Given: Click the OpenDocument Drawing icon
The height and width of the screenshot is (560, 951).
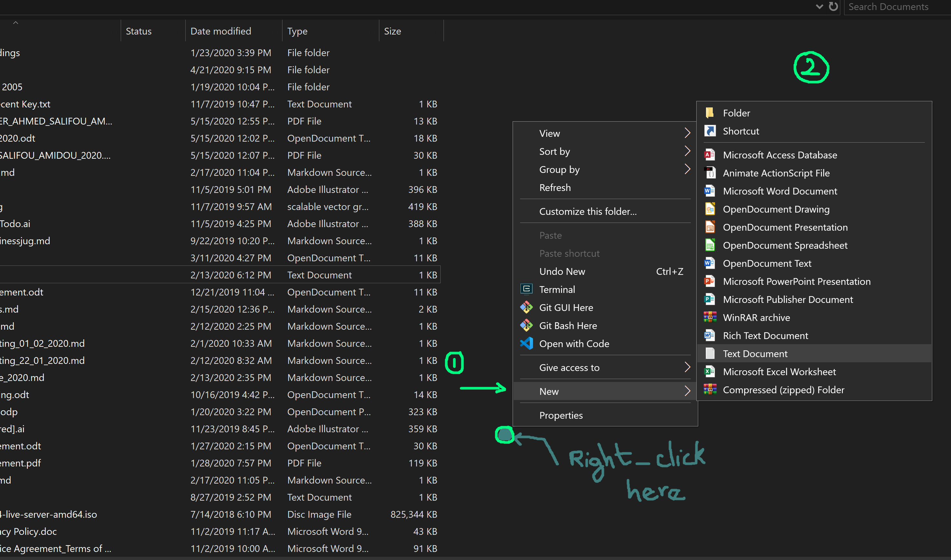Looking at the screenshot, I should 710,209.
